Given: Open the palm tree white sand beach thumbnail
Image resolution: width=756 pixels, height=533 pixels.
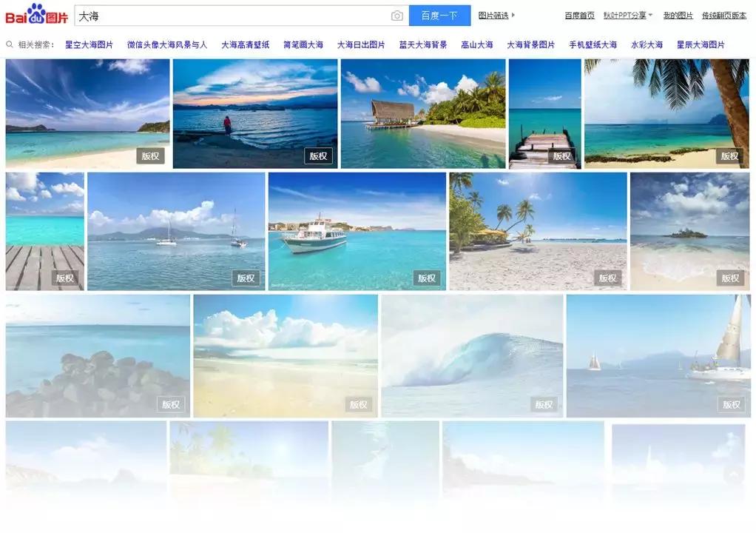Looking at the screenshot, I should 538,232.
